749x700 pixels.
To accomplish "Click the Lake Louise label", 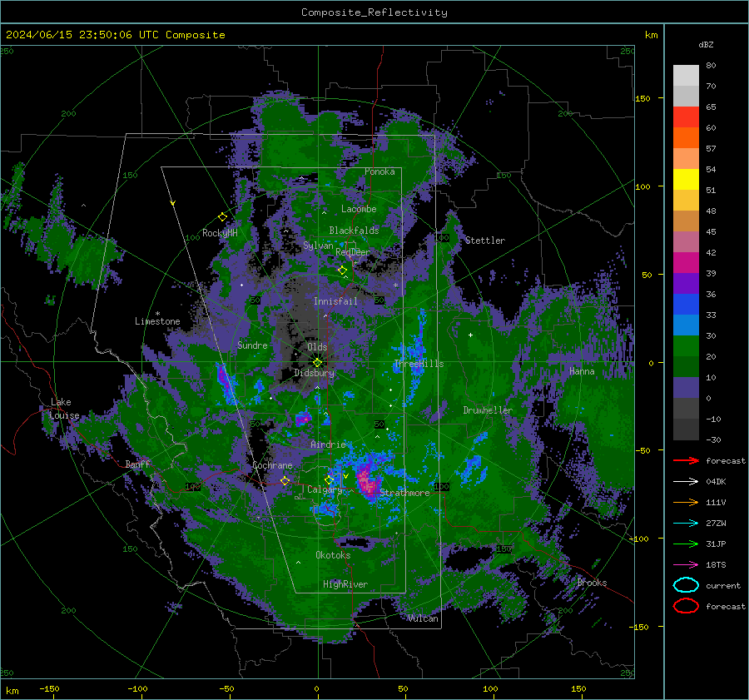I will tap(64, 409).
